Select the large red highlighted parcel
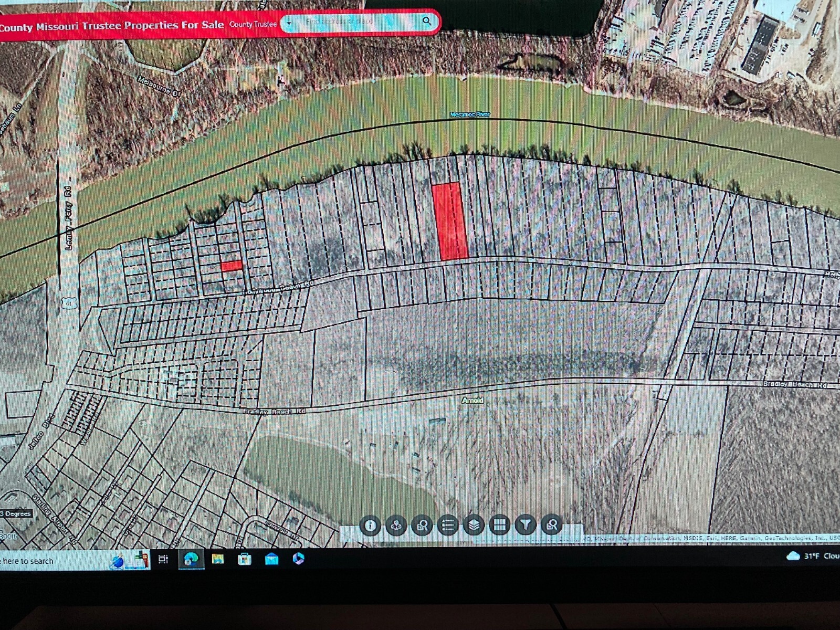Viewport: 840px width, 630px height. 449,220
